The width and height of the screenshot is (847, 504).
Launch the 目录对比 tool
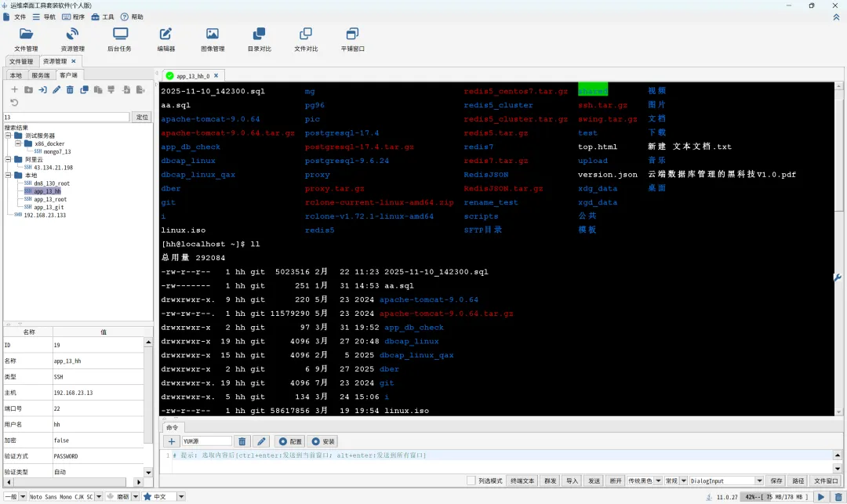[259, 34]
